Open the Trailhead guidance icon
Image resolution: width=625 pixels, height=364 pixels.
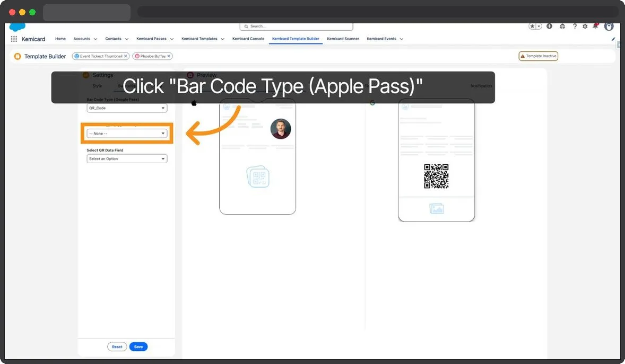click(562, 26)
